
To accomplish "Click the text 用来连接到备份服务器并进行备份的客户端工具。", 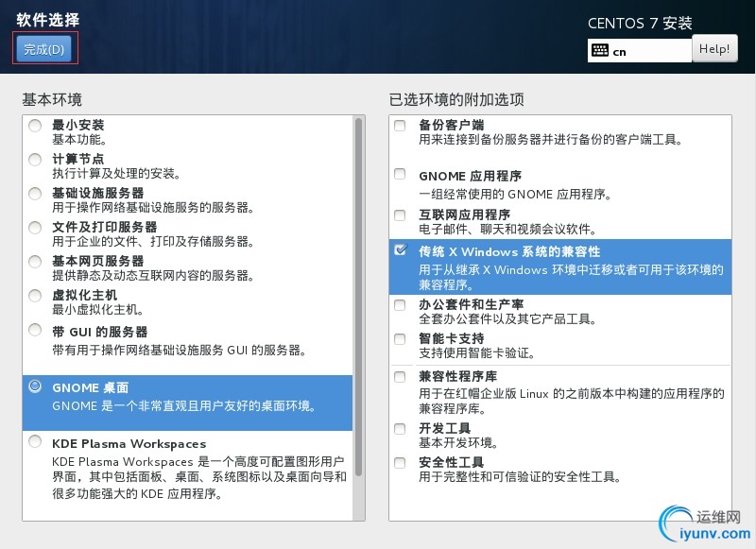I will click(550, 140).
